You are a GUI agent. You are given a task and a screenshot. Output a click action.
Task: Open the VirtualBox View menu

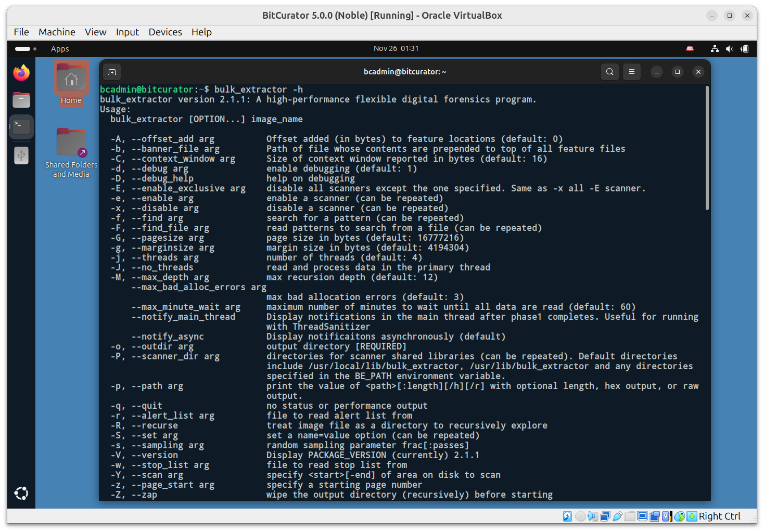tap(96, 32)
